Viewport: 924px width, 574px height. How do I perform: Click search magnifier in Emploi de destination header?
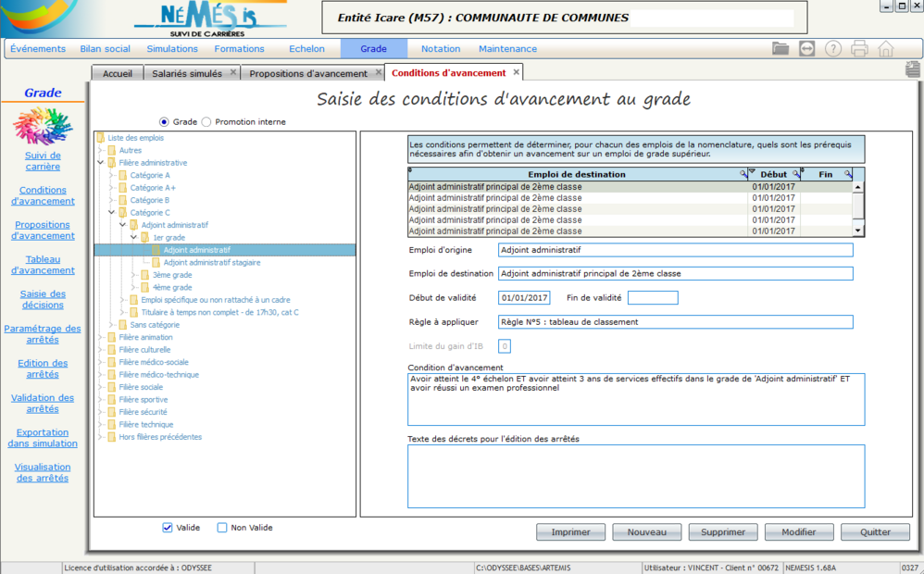(x=743, y=174)
